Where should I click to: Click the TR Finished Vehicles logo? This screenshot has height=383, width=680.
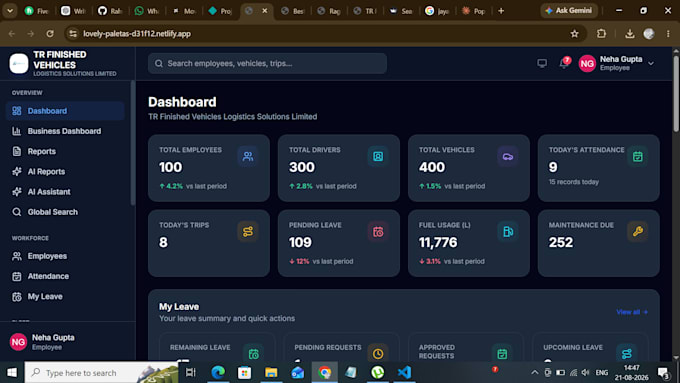[x=19, y=63]
